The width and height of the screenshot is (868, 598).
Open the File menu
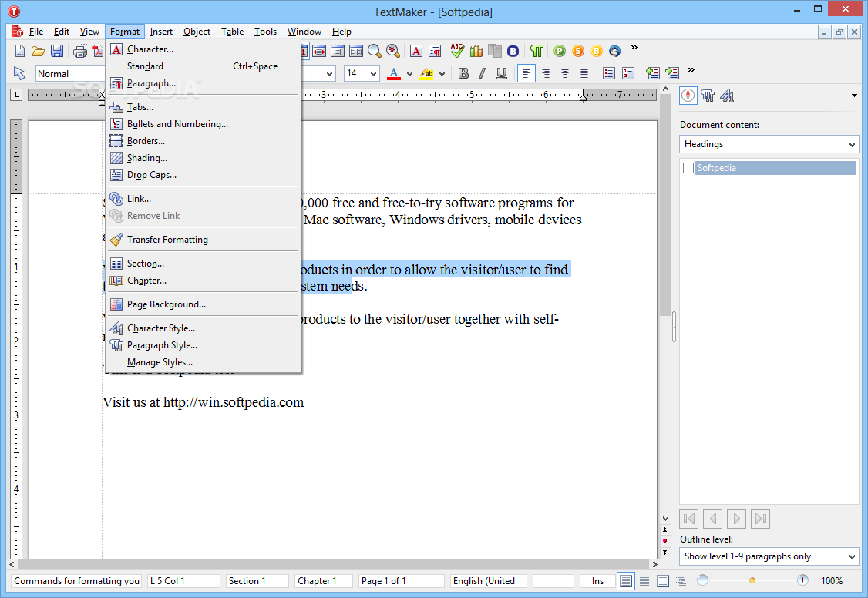[x=36, y=32]
